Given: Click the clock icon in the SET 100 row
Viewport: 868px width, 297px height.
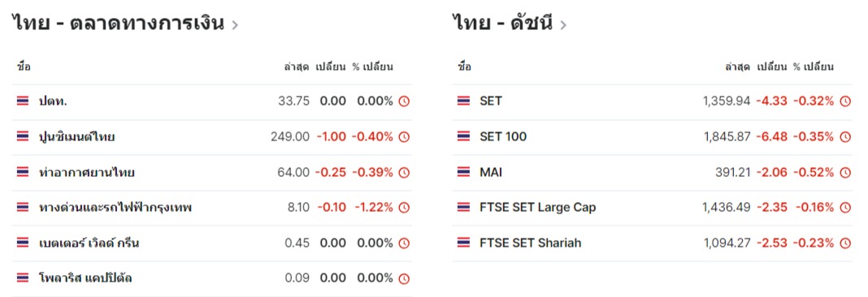Looking at the screenshot, I should pyautogui.click(x=845, y=137).
